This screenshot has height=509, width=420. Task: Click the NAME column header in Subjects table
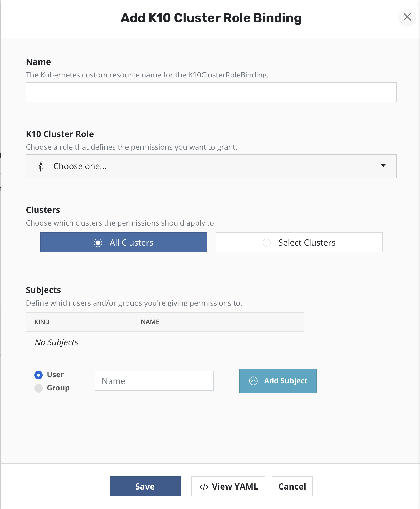pyautogui.click(x=150, y=322)
